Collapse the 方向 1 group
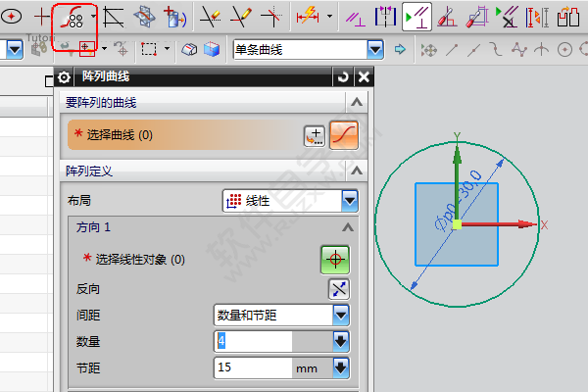 pos(345,227)
